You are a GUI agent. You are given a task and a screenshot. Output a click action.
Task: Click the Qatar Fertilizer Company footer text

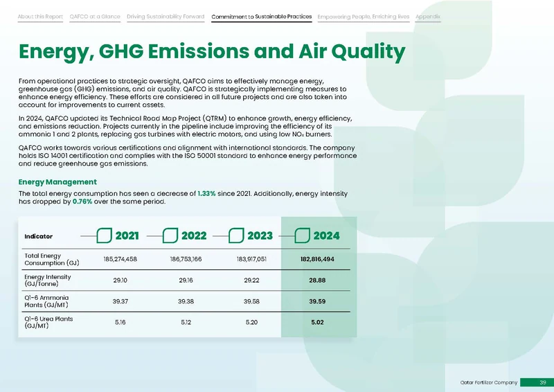tap(489, 382)
